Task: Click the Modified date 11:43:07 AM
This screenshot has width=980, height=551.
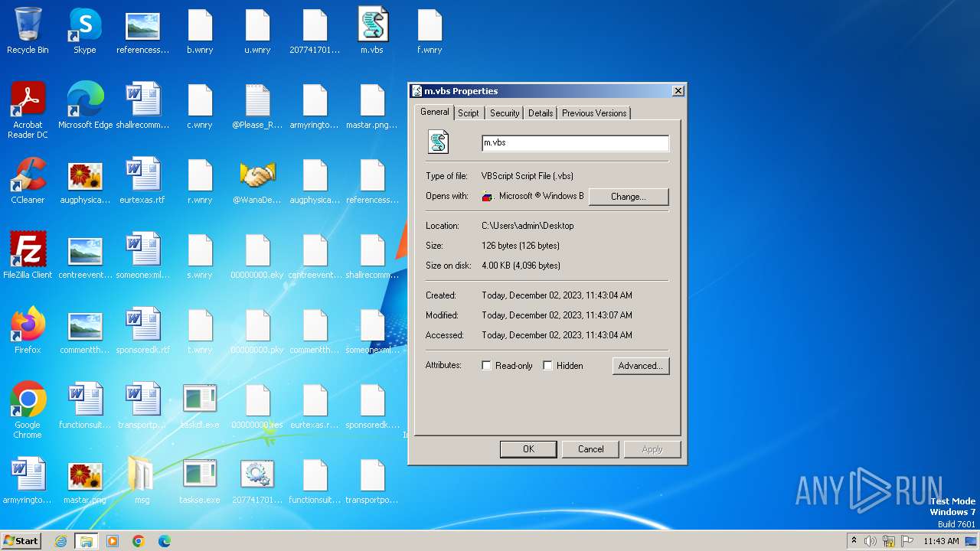Action: click(557, 315)
